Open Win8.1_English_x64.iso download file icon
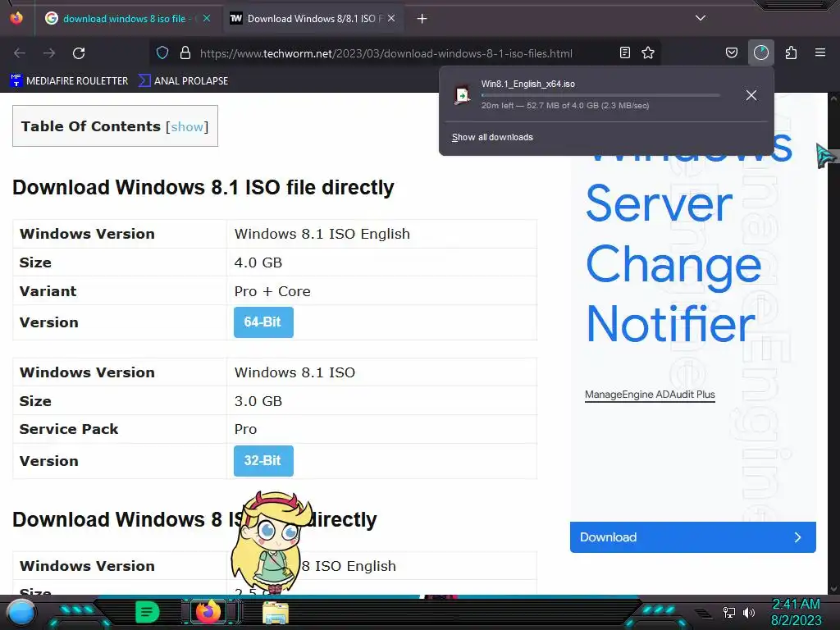Image resolution: width=840 pixels, height=630 pixels. click(x=462, y=95)
